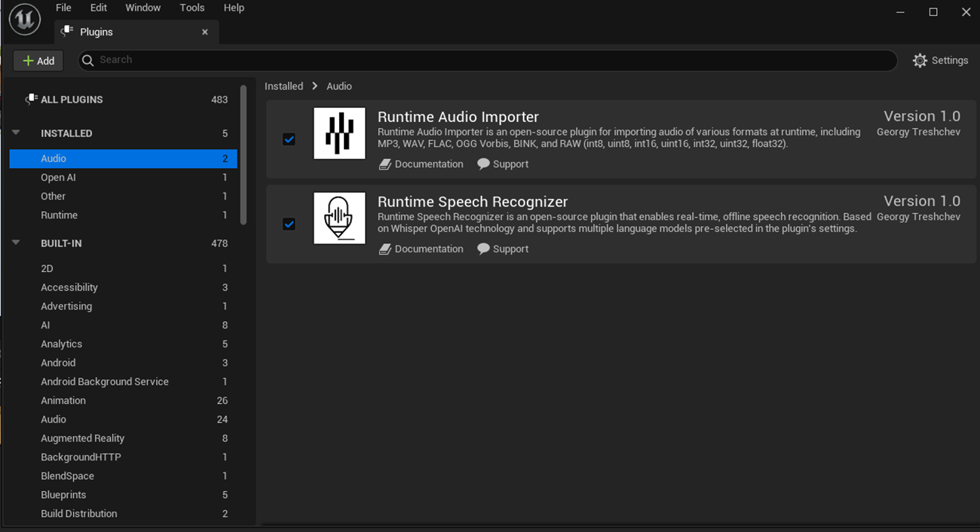
Task: Click the ALL PLUGINS plug icon
Action: pyautogui.click(x=31, y=99)
